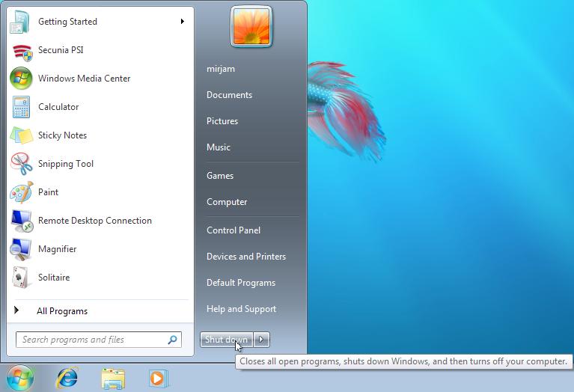Launch Solitaire card icon
Viewport: 574px width, 392px height.
21,278
